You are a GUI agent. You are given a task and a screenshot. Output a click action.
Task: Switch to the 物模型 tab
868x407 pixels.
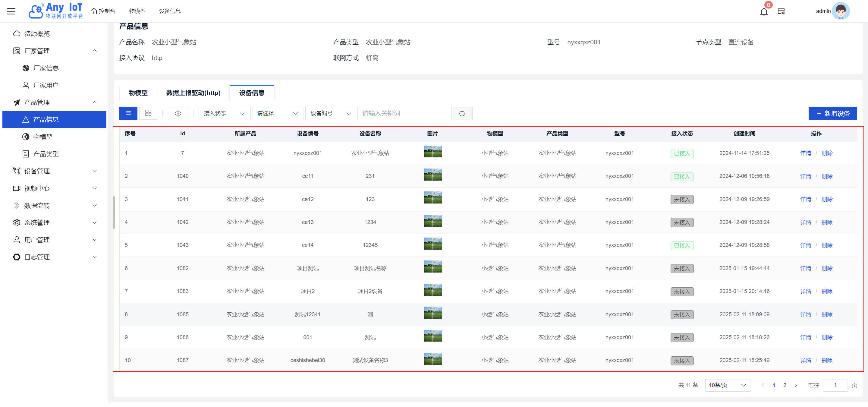click(138, 93)
